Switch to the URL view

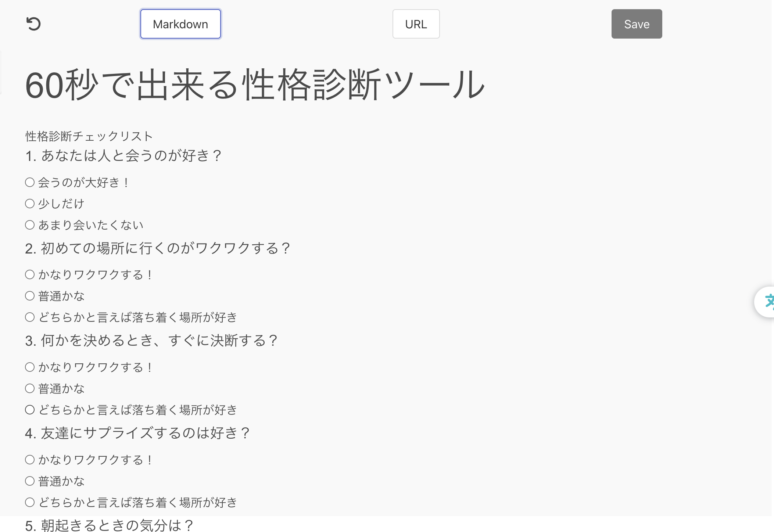point(416,24)
